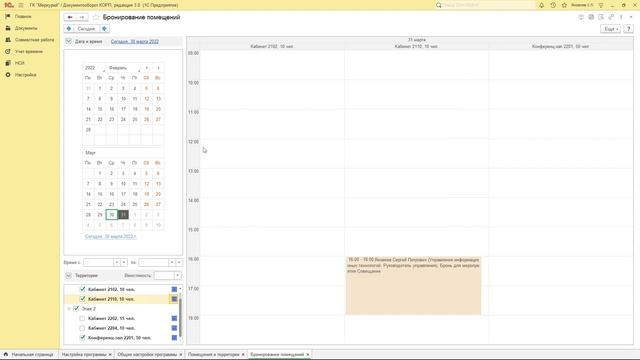640x360 pixels.
Task: Close the Бронирование помещений tab
Action: click(308, 355)
